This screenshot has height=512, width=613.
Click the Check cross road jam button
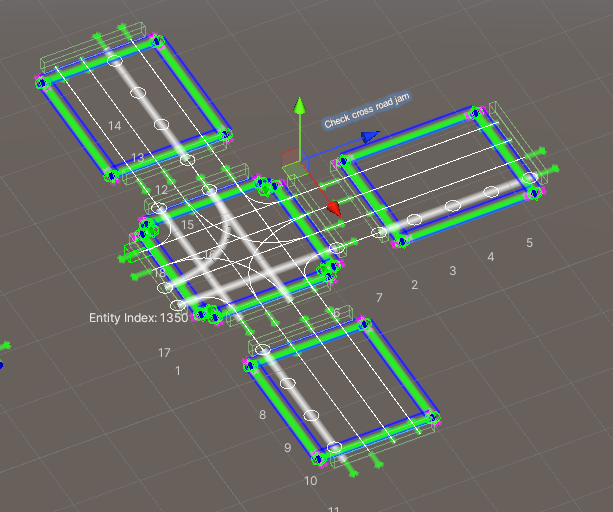tap(367, 110)
